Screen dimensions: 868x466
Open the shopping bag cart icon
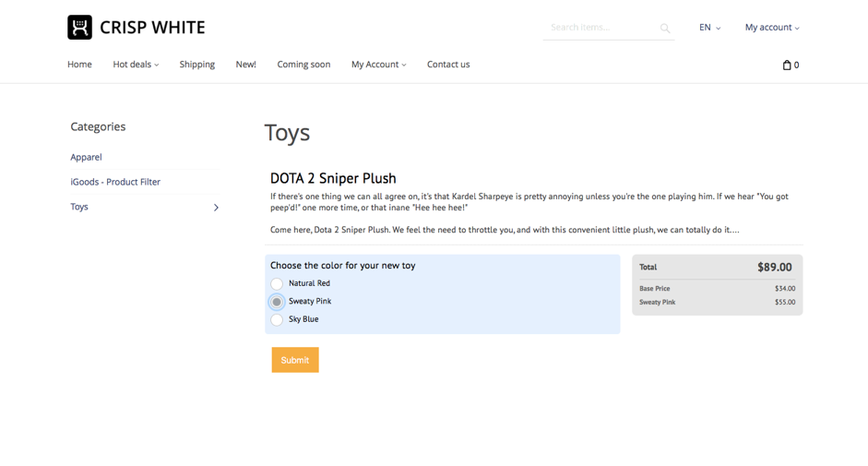[787, 65]
